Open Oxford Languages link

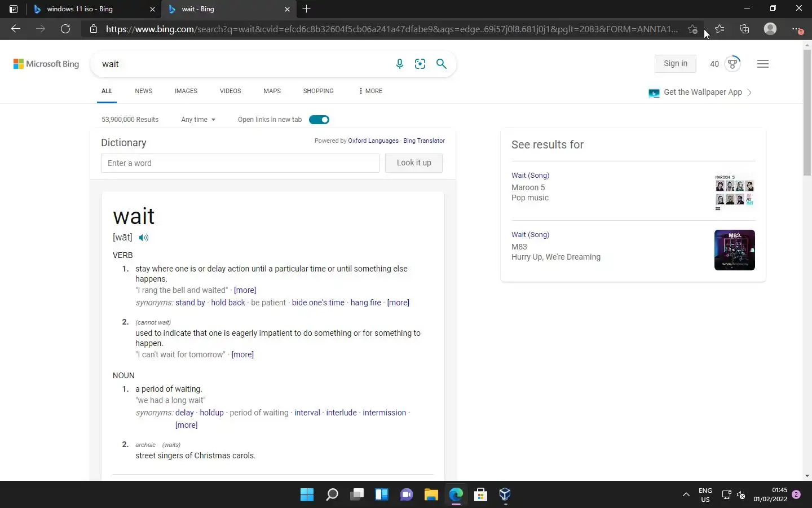pyautogui.click(x=373, y=141)
